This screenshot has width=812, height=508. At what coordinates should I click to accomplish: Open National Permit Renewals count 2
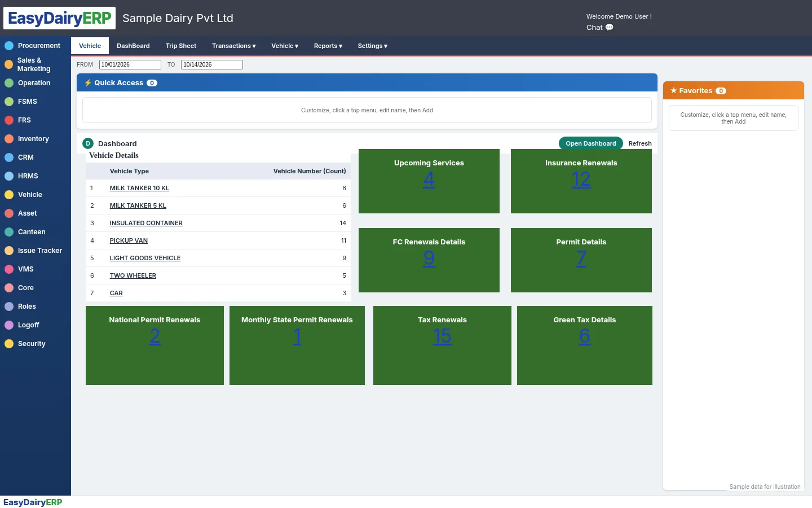tap(155, 336)
